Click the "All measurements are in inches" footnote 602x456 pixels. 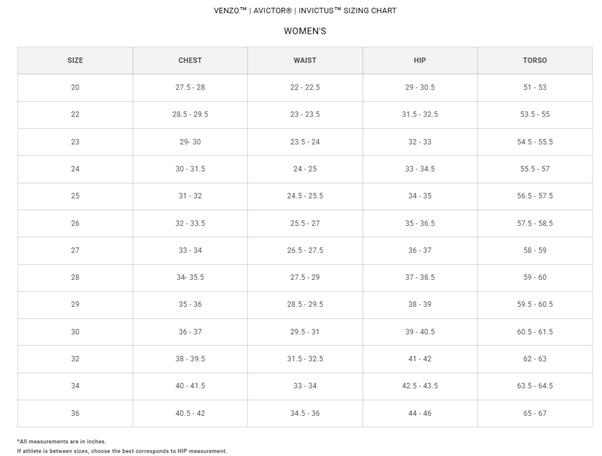click(61, 441)
